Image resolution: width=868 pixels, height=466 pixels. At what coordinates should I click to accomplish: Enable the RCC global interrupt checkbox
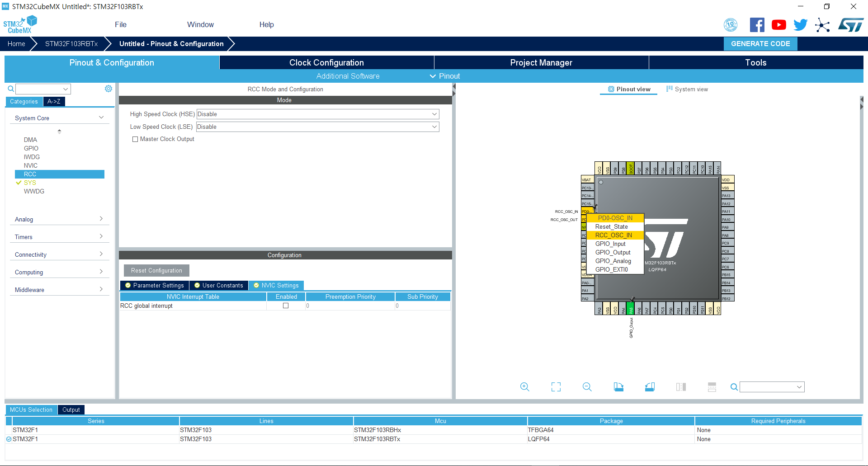(286, 306)
